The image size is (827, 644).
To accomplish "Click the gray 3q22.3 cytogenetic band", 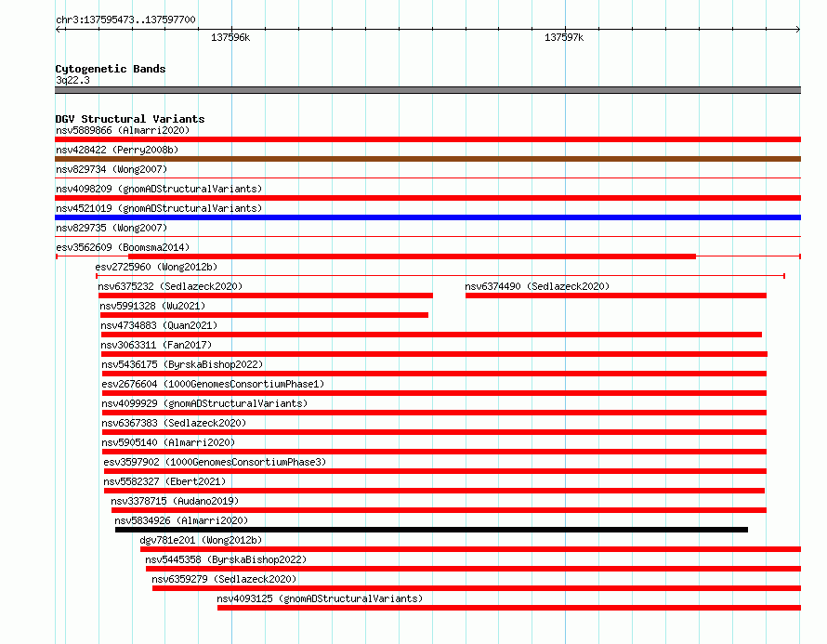I will [427, 90].
